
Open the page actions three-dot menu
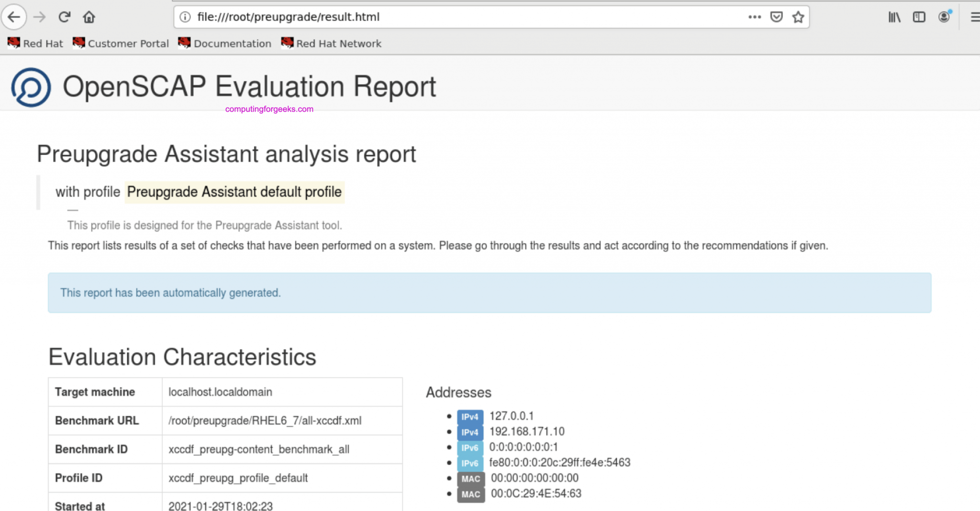click(x=754, y=17)
